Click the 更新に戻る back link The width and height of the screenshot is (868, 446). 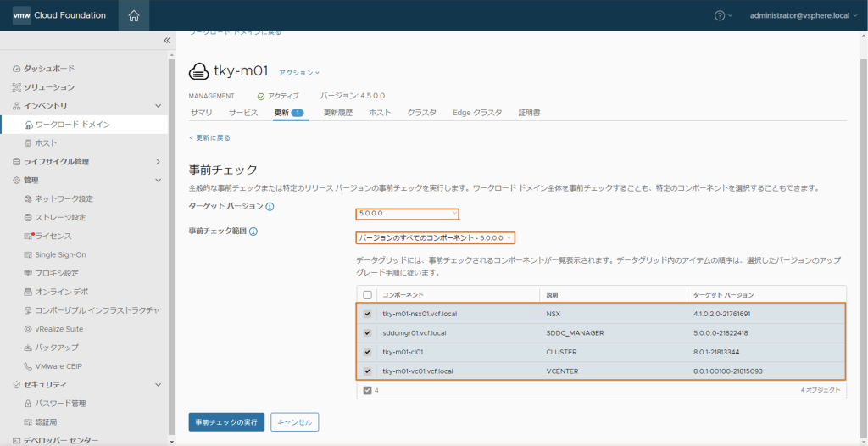[x=209, y=137]
